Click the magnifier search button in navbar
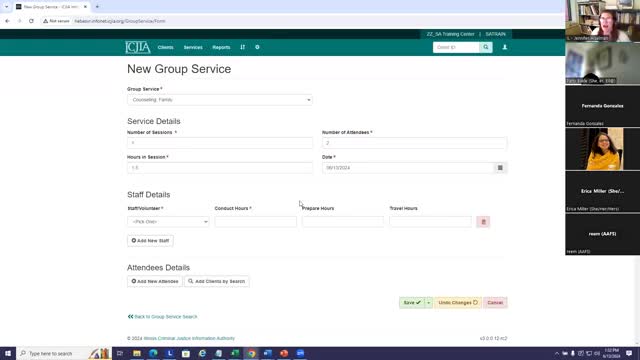 pyautogui.click(x=486, y=47)
